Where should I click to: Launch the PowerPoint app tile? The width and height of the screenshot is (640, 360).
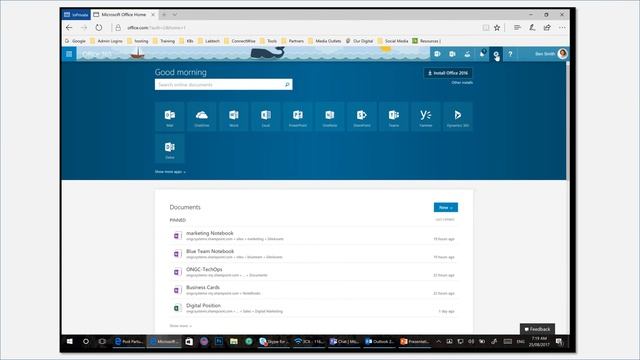pyautogui.click(x=298, y=117)
